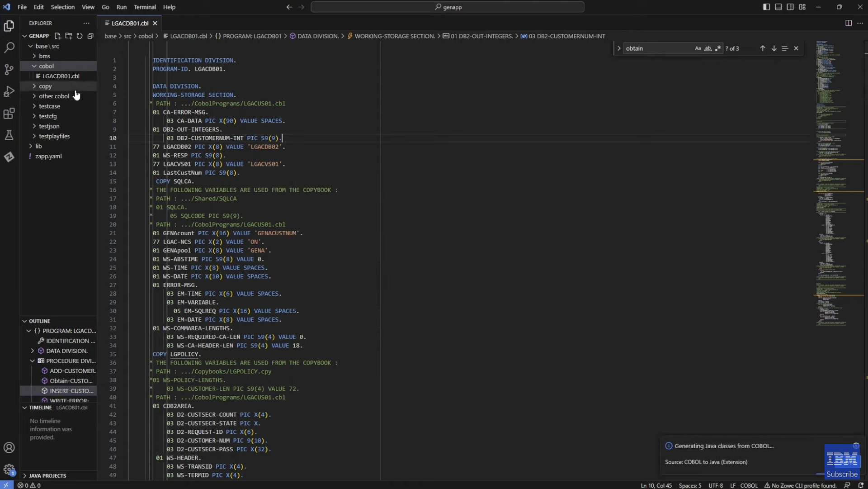The width and height of the screenshot is (868, 489).
Task: Go to next find match arrow
Action: [x=774, y=48]
